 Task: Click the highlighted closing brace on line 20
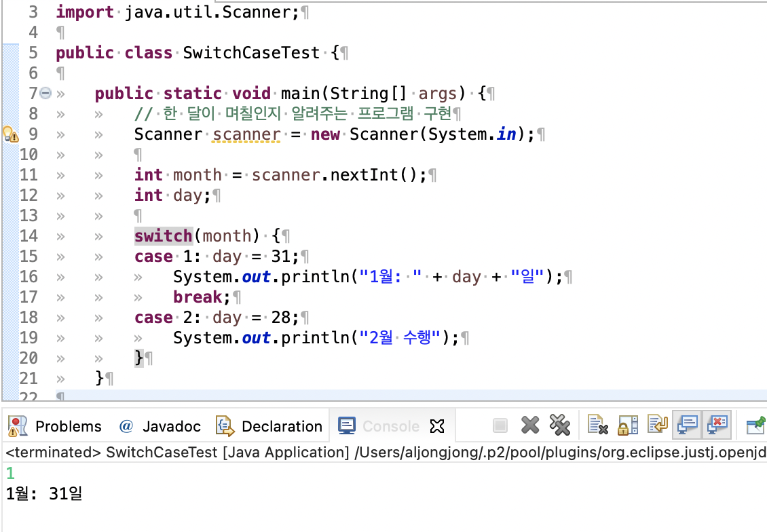[x=139, y=358]
